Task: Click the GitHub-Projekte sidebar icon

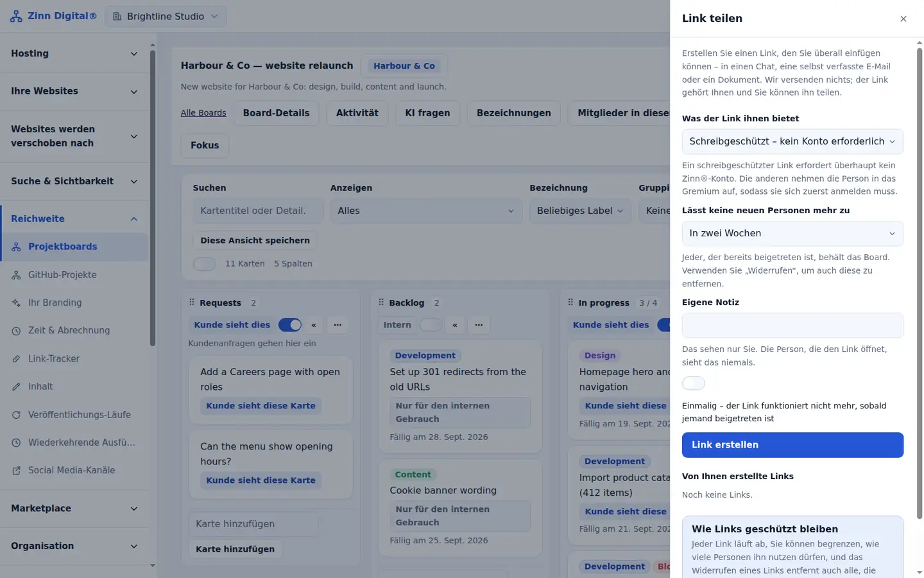Action: [16, 275]
